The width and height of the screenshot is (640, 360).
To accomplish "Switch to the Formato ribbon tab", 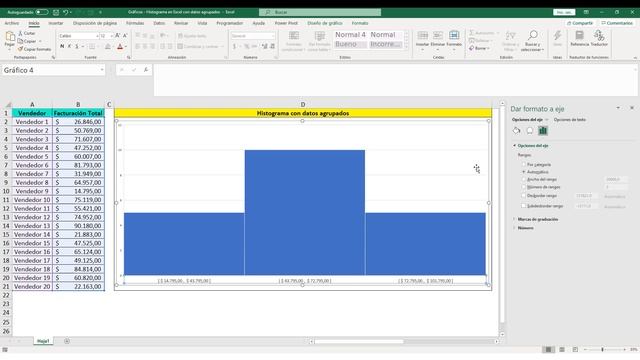I will [360, 23].
